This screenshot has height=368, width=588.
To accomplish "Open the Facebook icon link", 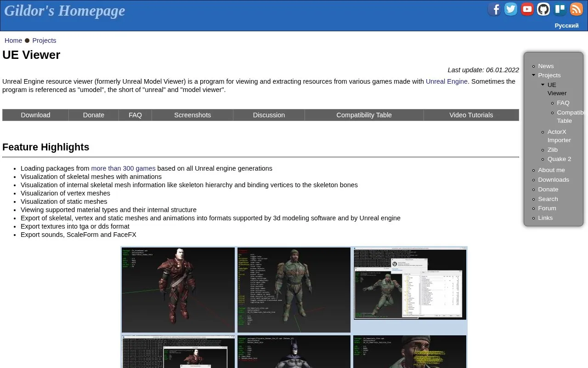I will [x=494, y=9].
